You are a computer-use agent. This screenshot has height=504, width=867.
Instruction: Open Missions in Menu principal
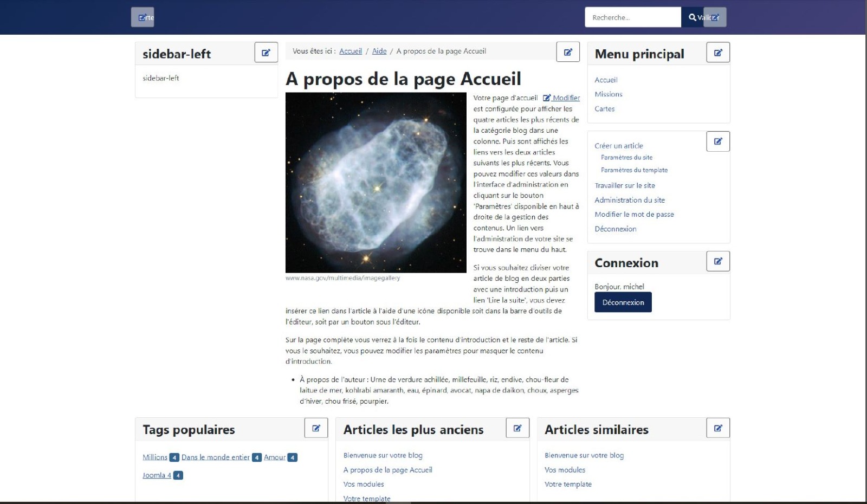click(609, 94)
